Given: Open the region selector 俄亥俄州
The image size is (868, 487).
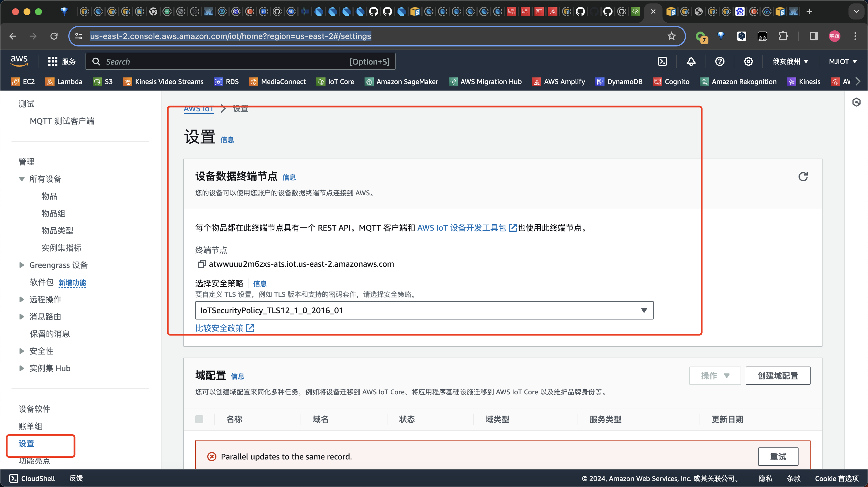Looking at the screenshot, I should [790, 61].
